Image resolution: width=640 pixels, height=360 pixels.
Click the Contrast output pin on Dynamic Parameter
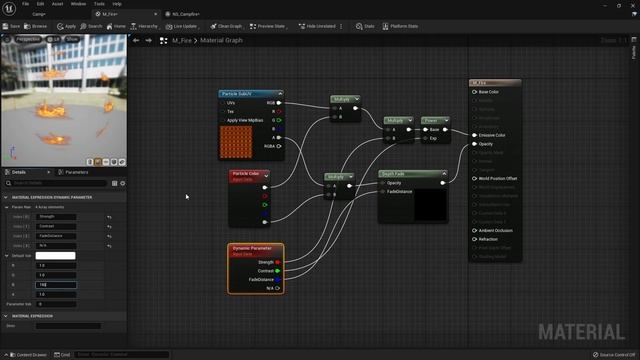click(278, 271)
